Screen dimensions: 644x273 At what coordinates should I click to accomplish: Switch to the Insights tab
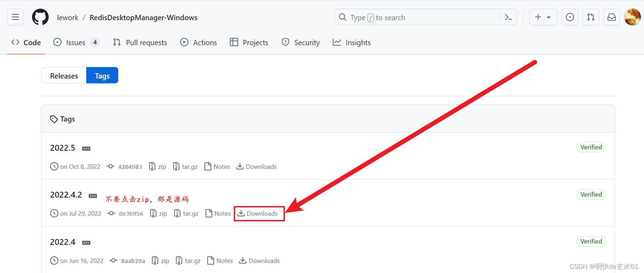(352, 42)
